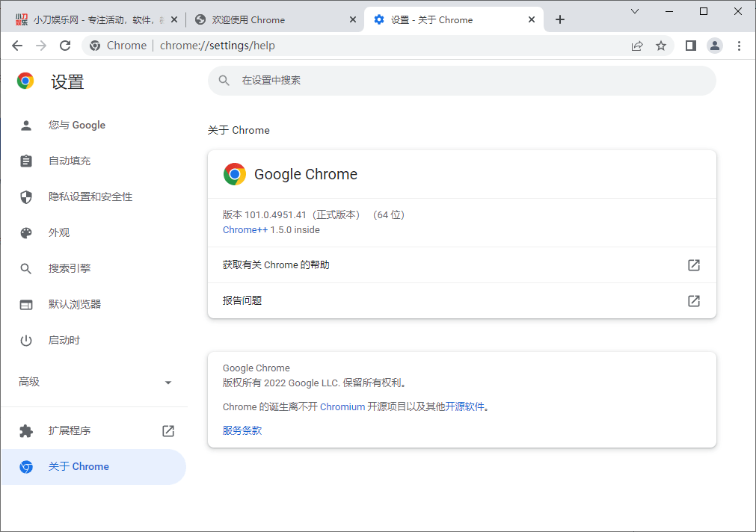
Task: Open the external link icon beside 报告问题
Action: [694, 301]
